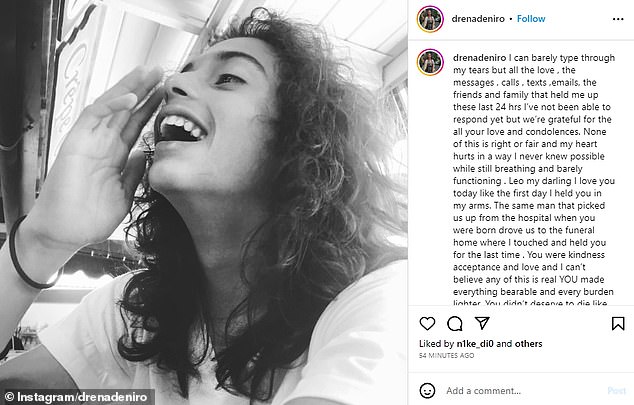Open comments with the speech bubble icon
Screen dimensions: 634x405
pos(454,323)
